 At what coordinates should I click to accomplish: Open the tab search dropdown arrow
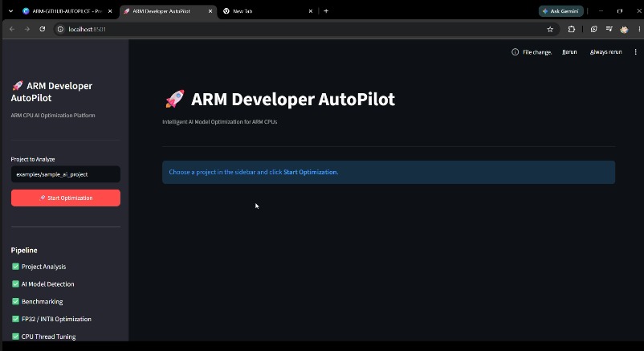click(x=10, y=11)
